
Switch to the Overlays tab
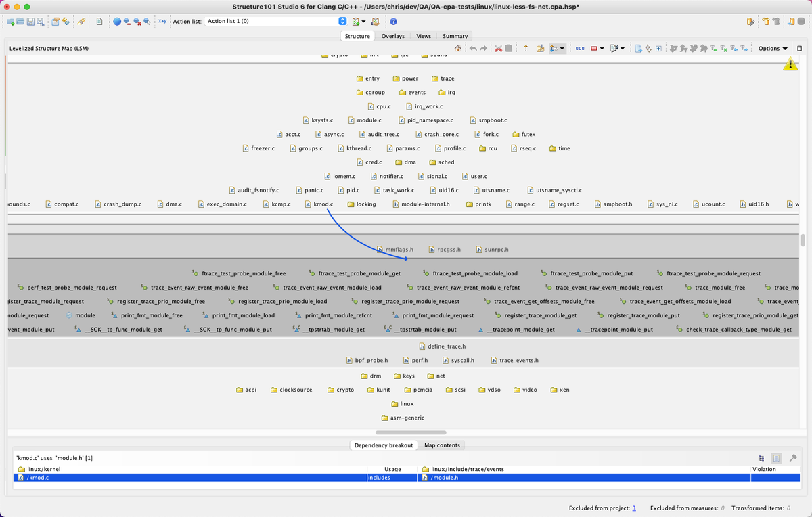(392, 36)
